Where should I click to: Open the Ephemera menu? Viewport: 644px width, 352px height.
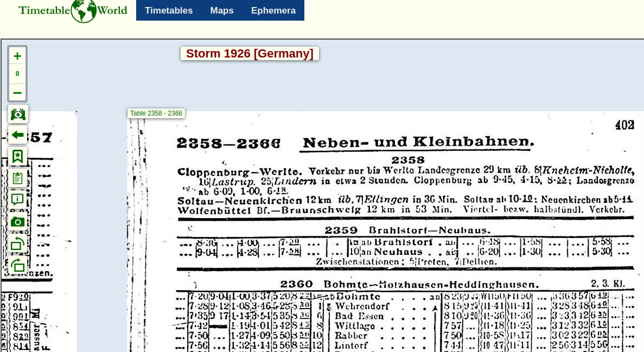coord(273,10)
